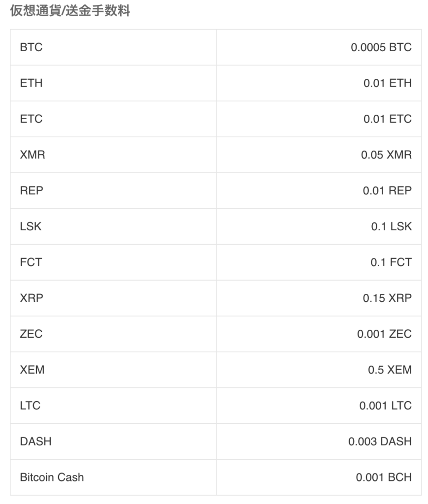428x504 pixels.
Task: Select the DASH row label
Action: click(35, 441)
